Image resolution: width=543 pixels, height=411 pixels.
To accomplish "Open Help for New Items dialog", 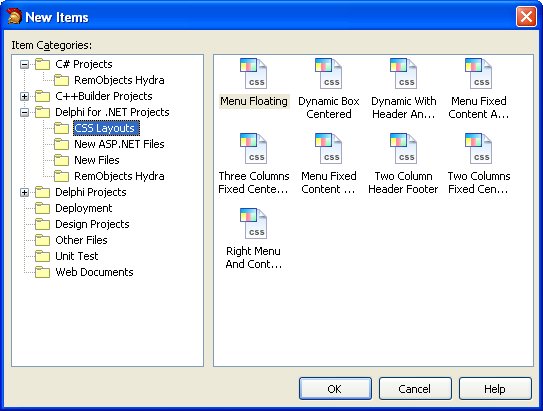I will pos(495,388).
